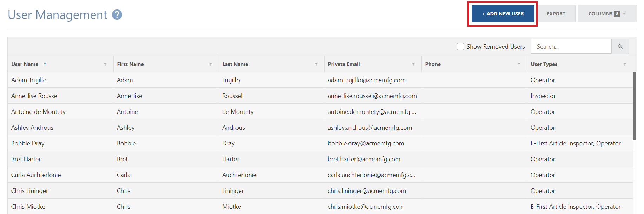Click into the Search input field
Image resolution: width=644 pixels, height=214 pixels.
(571, 47)
